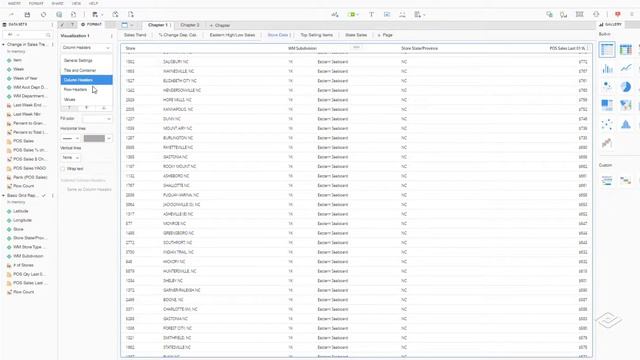
Task: Open the Eastern High/Low Sales page tab
Action: click(232, 35)
